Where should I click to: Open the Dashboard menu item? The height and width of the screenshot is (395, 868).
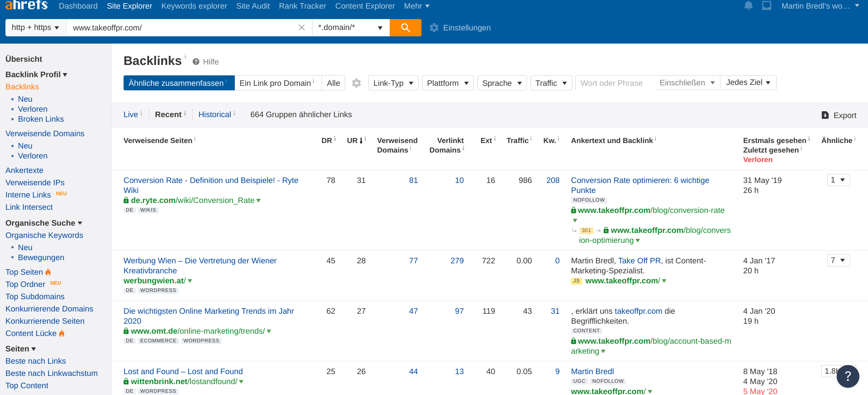click(78, 6)
